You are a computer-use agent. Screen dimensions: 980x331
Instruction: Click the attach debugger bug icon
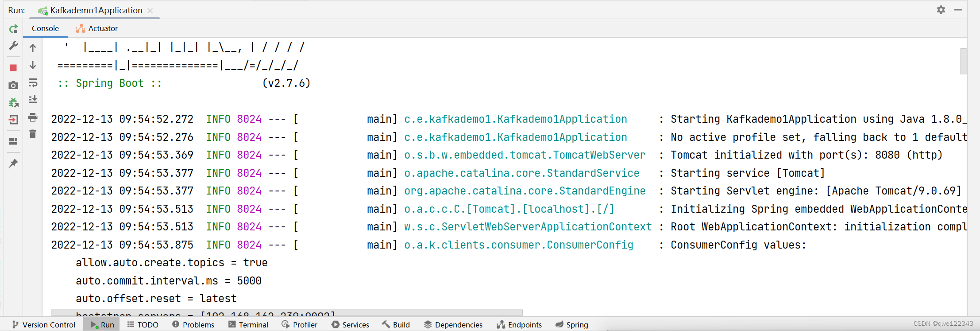[x=13, y=102]
